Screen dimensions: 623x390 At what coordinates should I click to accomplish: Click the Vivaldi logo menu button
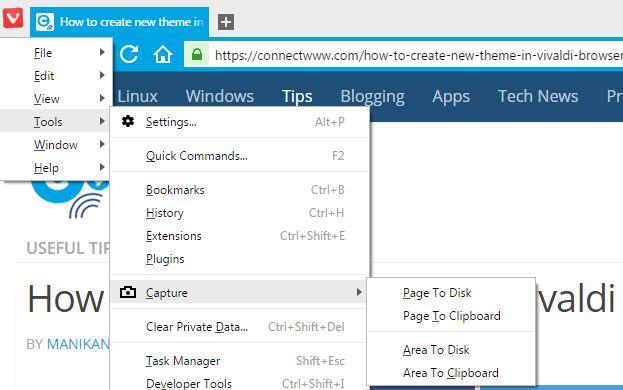[x=13, y=19]
